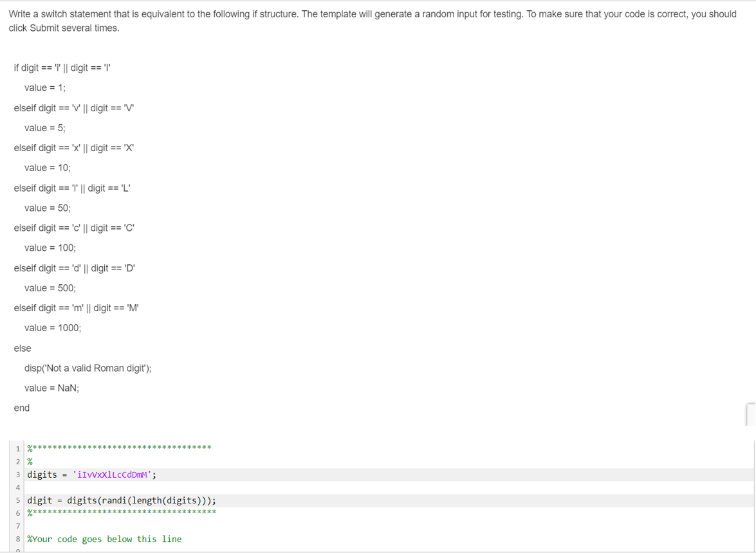Click the 'value = 1000;' statement
Screen dimensions: 756x553
52,327
